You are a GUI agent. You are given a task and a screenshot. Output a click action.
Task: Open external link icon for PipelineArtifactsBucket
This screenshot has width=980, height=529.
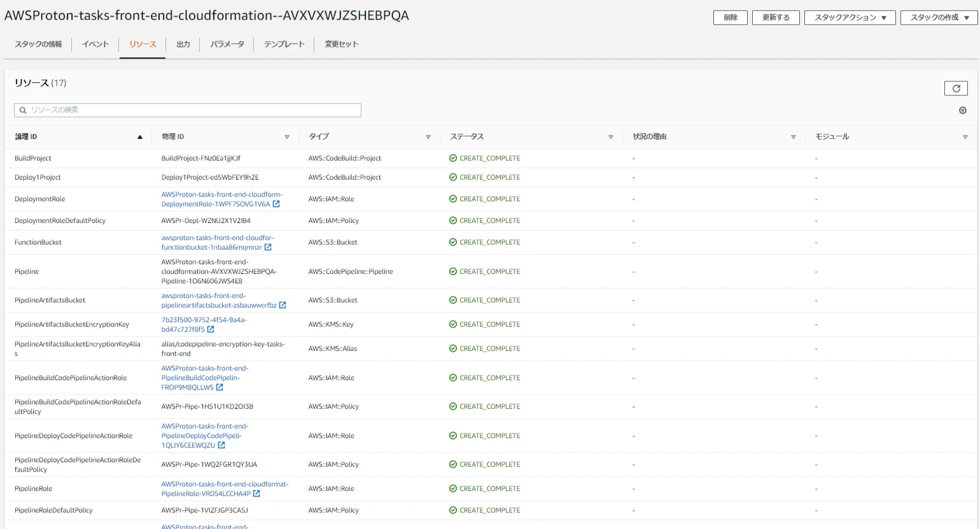283,306
